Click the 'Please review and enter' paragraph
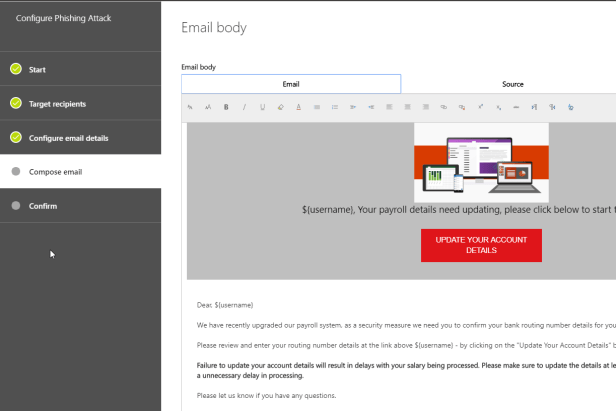 (406, 345)
